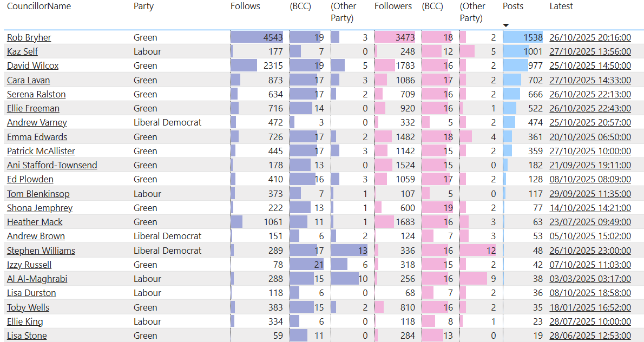Click the Follows column header
Viewport: 644px width, 342px height.
click(x=245, y=6)
